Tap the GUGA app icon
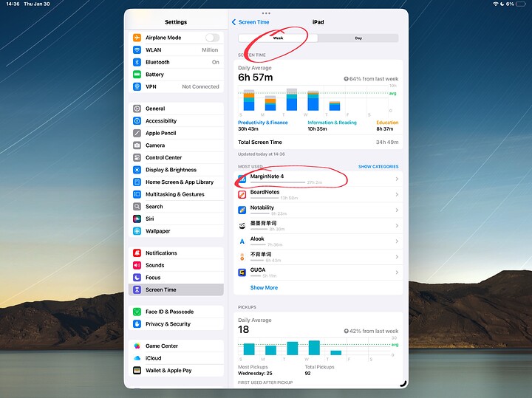Screen dimensions: 532x398 pyautogui.click(x=242, y=272)
